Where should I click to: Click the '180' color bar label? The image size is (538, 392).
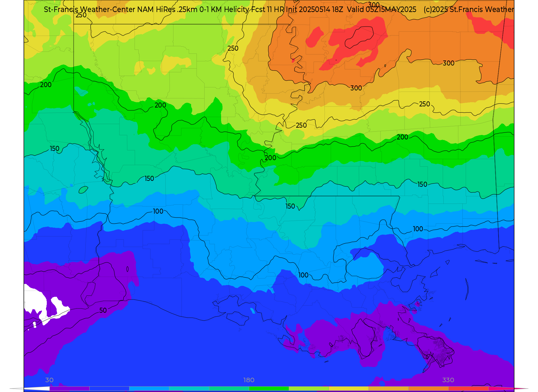[x=249, y=380]
